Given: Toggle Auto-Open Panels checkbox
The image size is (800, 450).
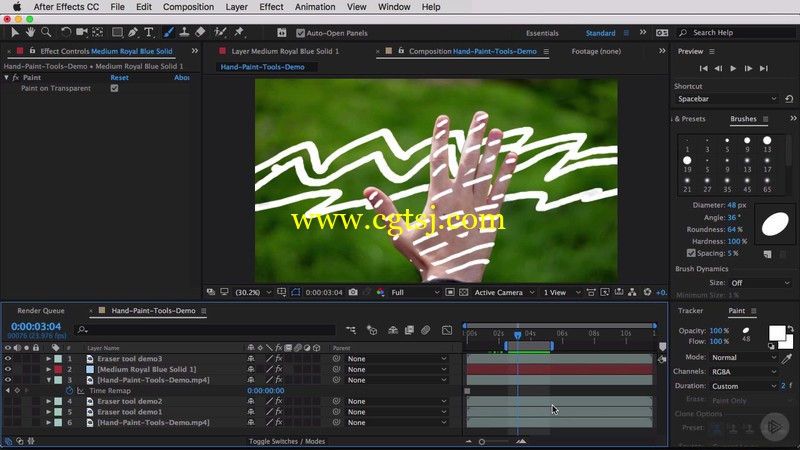Looking at the screenshot, I should 301,33.
